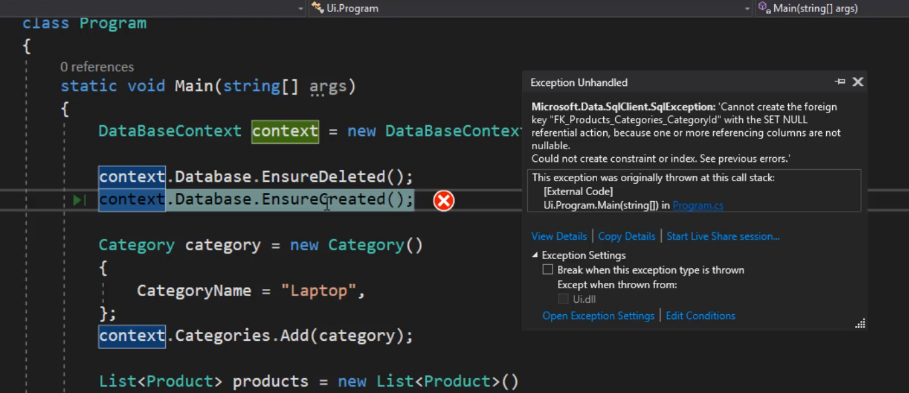Image resolution: width=909 pixels, height=393 pixels.
Task: Click the Copy Details link
Action: [627, 236]
